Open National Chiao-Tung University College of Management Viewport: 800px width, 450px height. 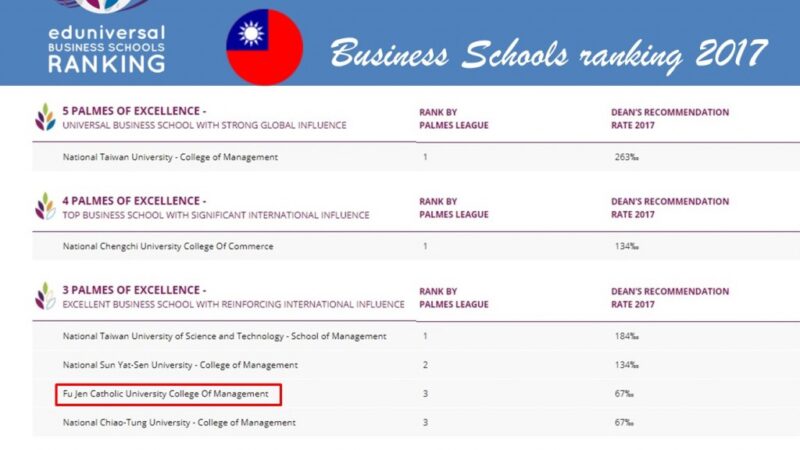[x=179, y=423]
